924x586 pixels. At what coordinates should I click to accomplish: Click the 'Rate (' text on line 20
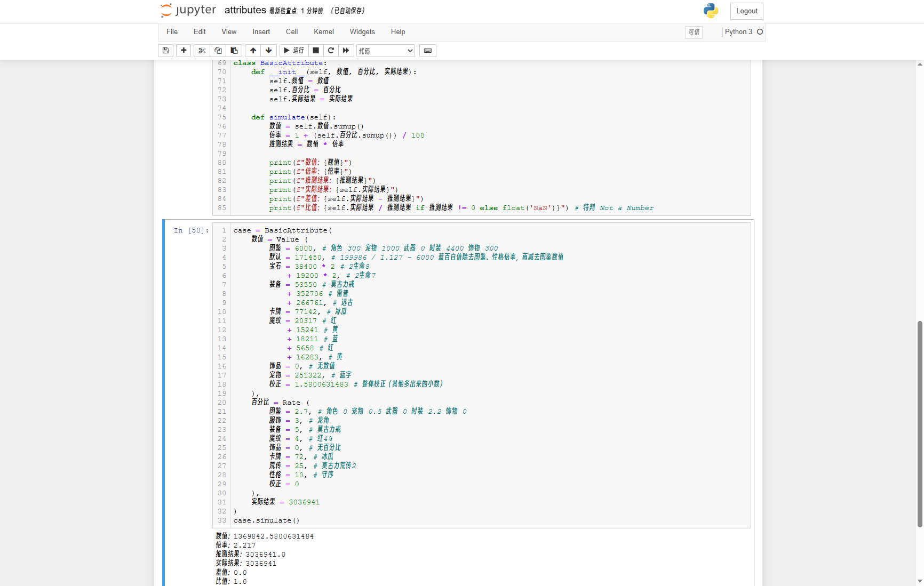[x=296, y=403]
